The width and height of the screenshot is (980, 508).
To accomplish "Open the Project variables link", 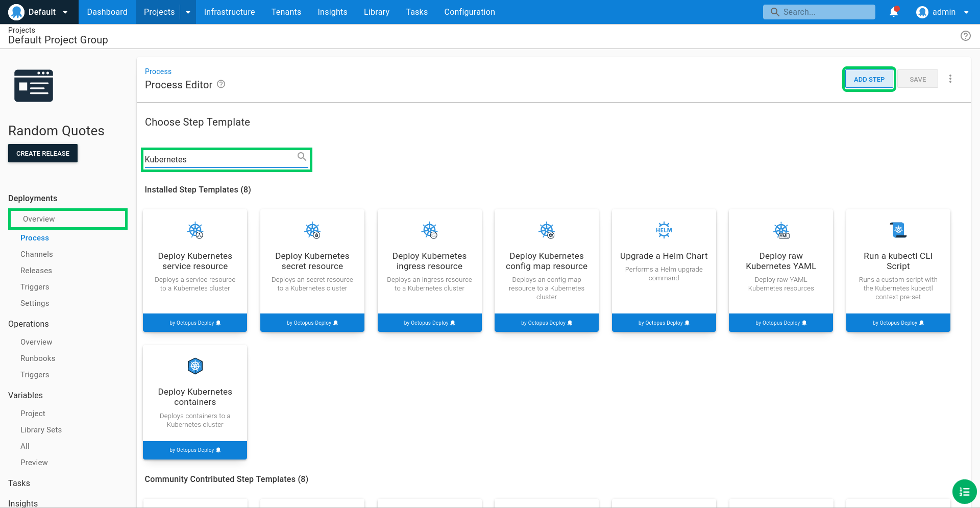I will coord(33,414).
